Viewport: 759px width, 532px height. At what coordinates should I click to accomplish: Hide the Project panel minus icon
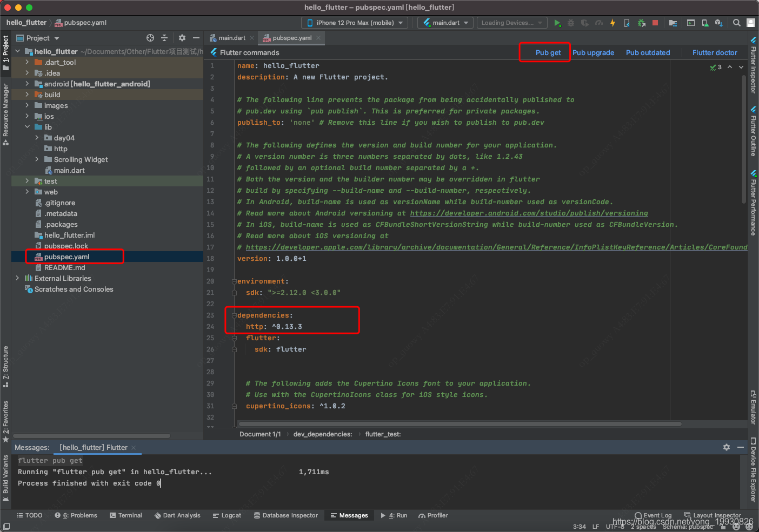point(196,38)
